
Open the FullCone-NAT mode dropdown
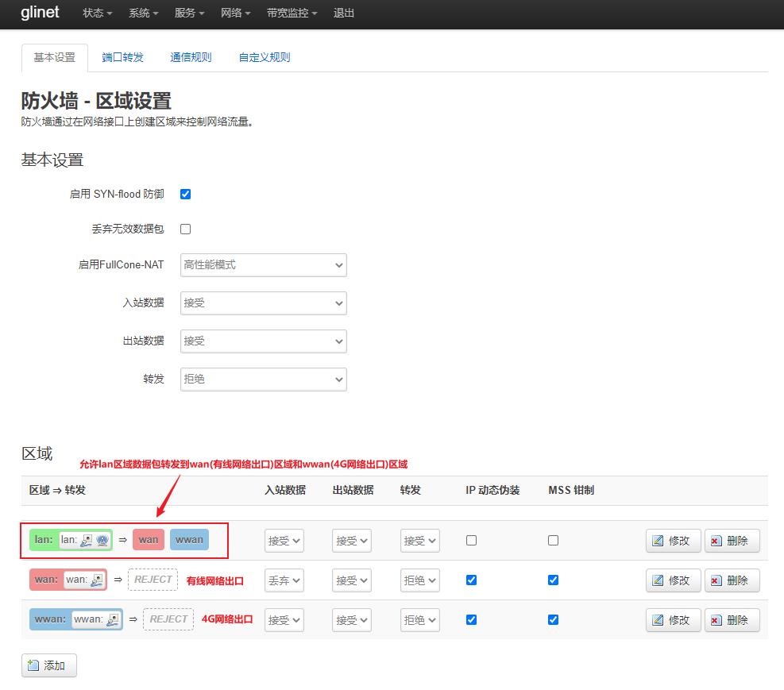pyautogui.click(x=263, y=264)
